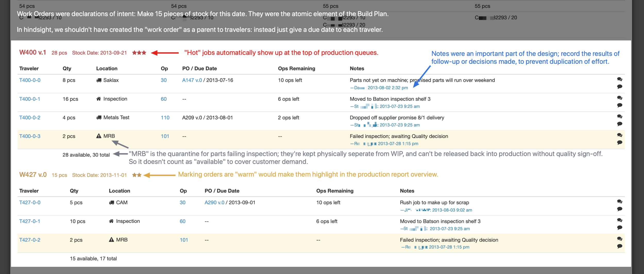The height and width of the screenshot is (274, 644).
Task: Open traveler T400-0-2
Action: (x=30, y=117)
